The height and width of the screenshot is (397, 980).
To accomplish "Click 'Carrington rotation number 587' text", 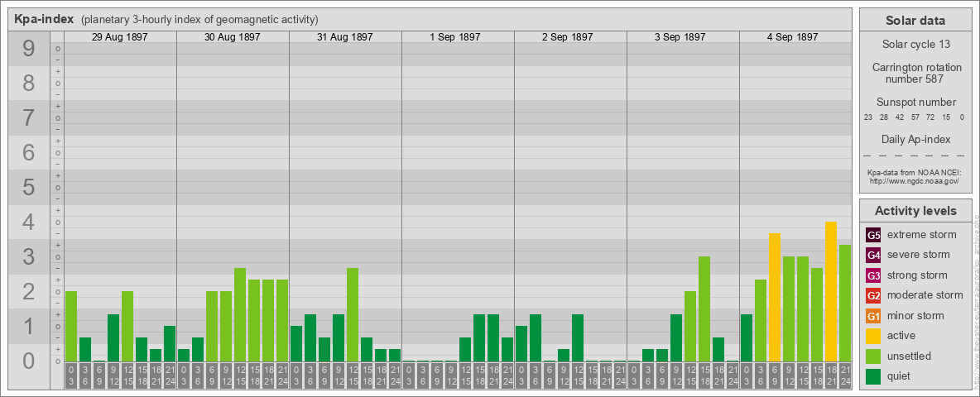I will click(x=915, y=73).
